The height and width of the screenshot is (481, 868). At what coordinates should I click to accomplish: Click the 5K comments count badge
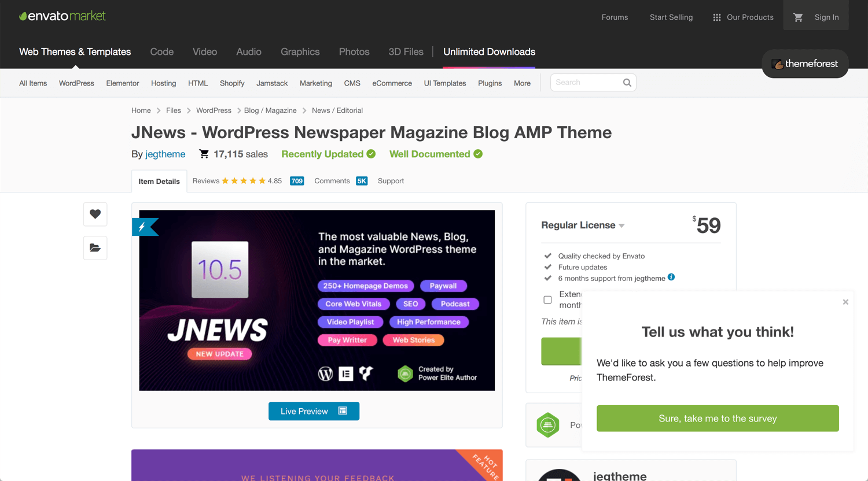pos(362,181)
